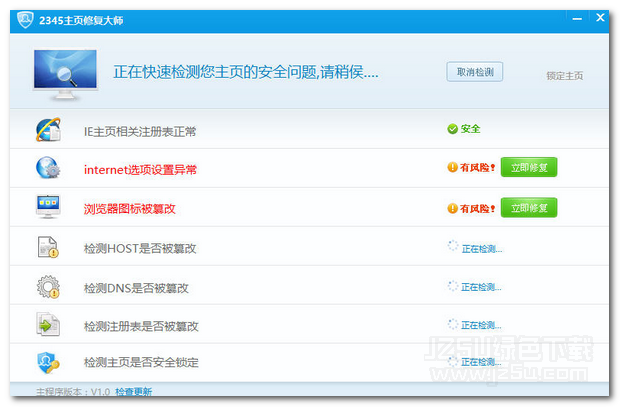Click the 主程序版本 V1.0 label
This screenshot has width=620, height=407.
[73, 392]
